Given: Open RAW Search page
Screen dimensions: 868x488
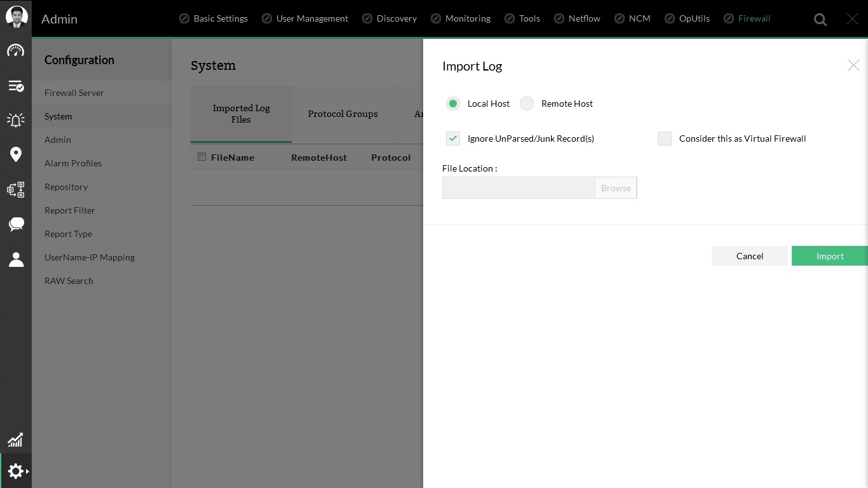Looking at the screenshot, I should point(102,281).
